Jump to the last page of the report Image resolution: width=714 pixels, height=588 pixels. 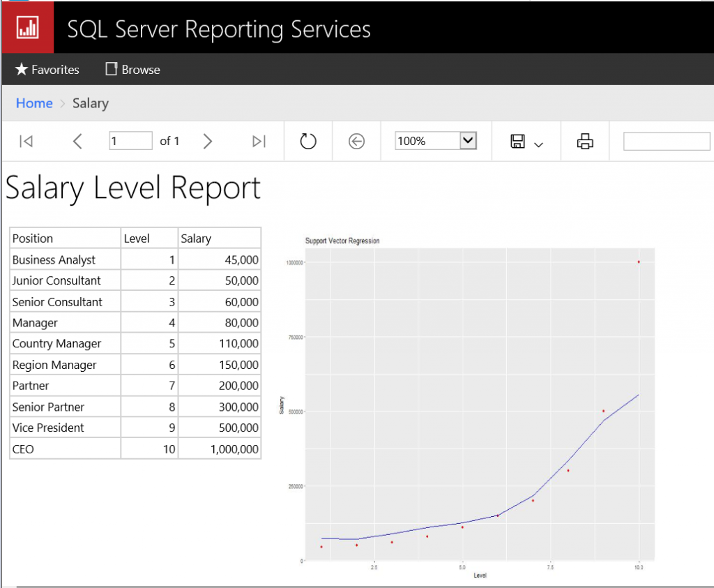(259, 141)
